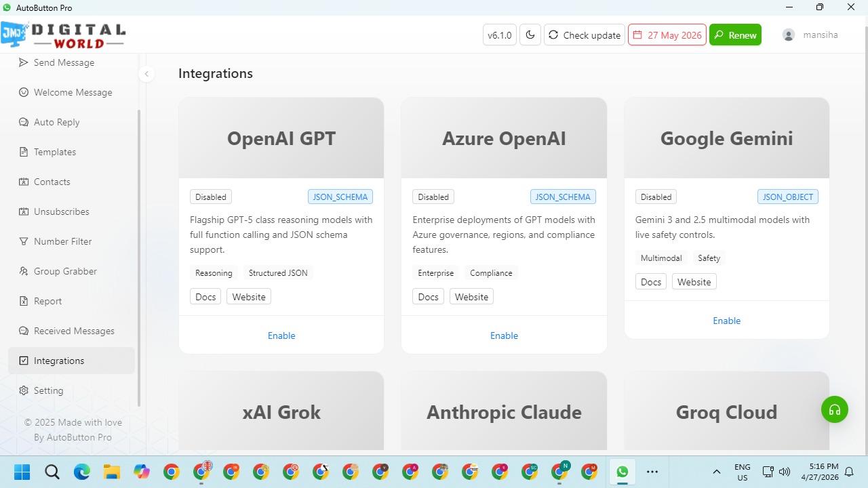Image resolution: width=868 pixels, height=488 pixels.
Task: Go to Auto Reply section
Action: [71, 122]
